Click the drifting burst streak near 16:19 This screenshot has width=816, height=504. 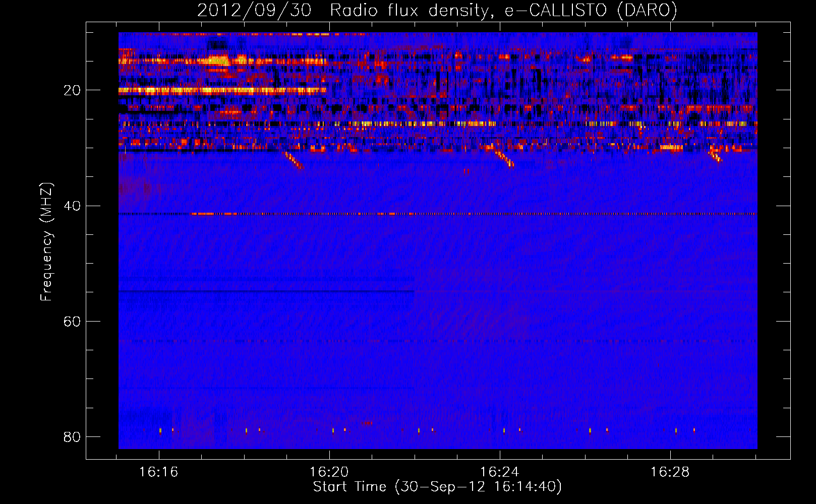click(x=294, y=160)
